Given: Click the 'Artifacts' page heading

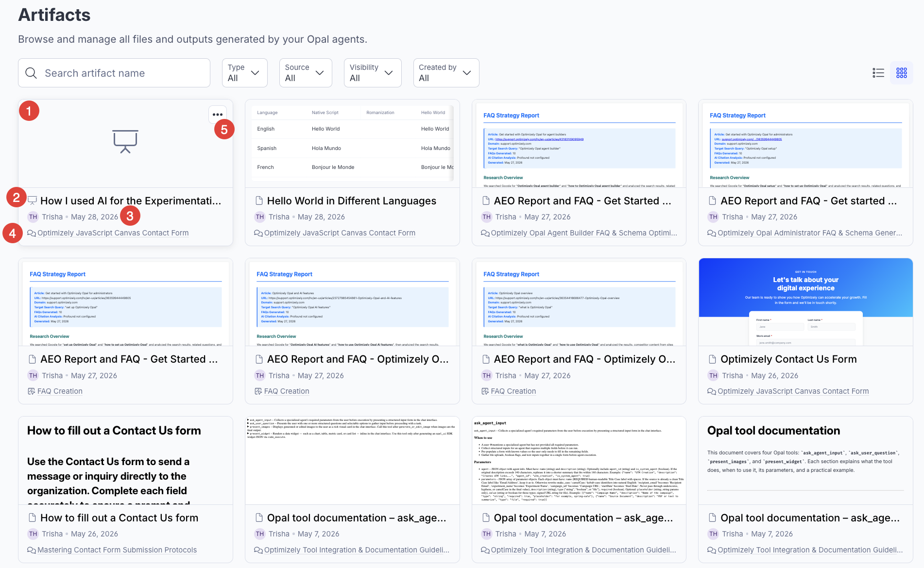Looking at the screenshot, I should pyautogui.click(x=54, y=15).
